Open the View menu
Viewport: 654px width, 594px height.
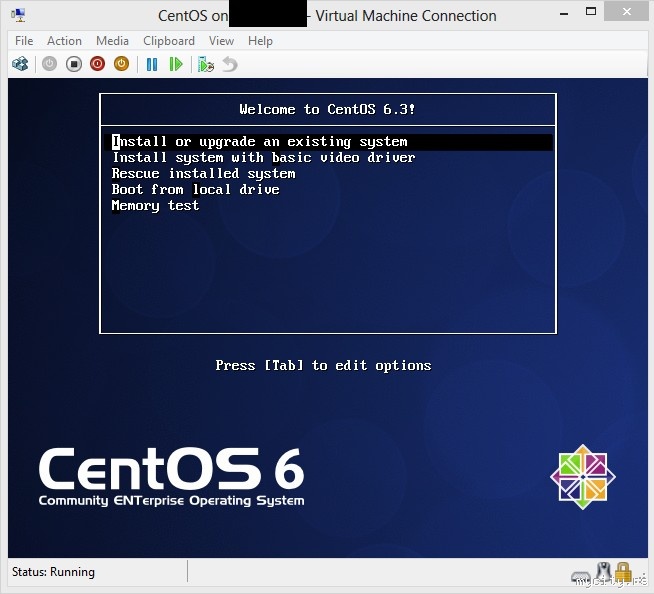click(221, 41)
